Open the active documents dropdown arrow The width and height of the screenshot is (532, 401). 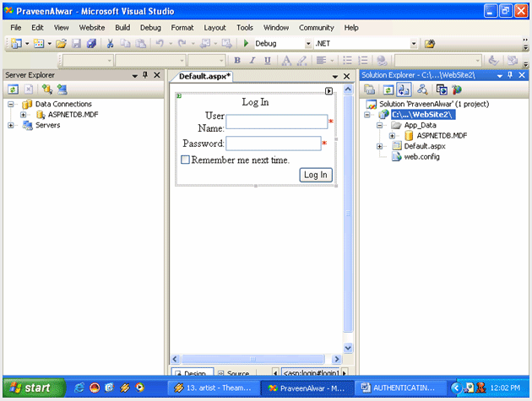(335, 77)
